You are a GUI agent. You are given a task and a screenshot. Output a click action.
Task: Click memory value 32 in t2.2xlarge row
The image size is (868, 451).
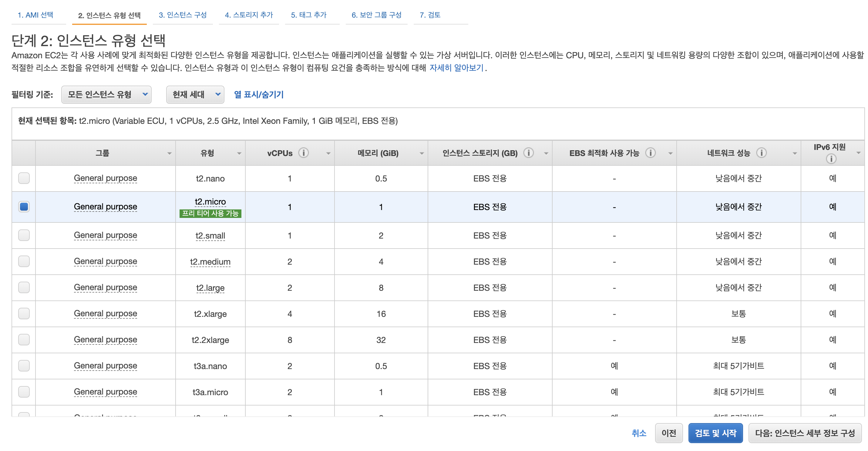coord(381,340)
